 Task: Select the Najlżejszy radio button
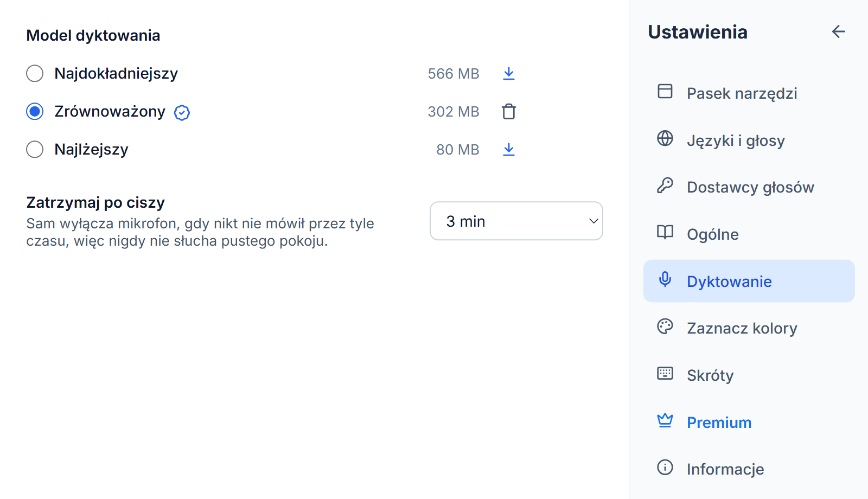[35, 149]
